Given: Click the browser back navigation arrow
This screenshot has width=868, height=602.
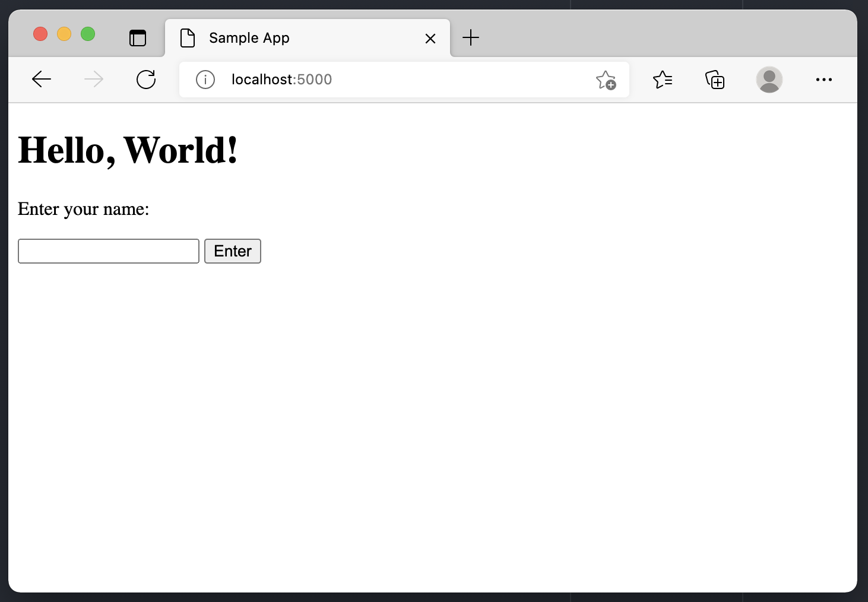Looking at the screenshot, I should pos(42,79).
